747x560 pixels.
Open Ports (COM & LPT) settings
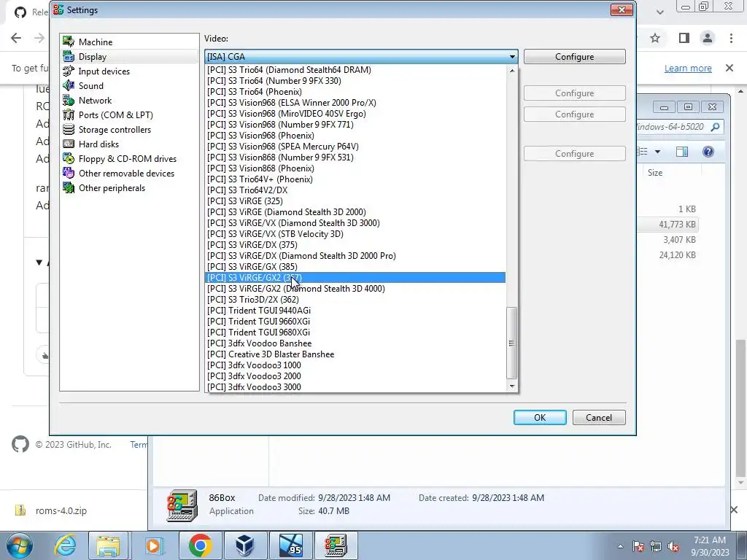115,115
